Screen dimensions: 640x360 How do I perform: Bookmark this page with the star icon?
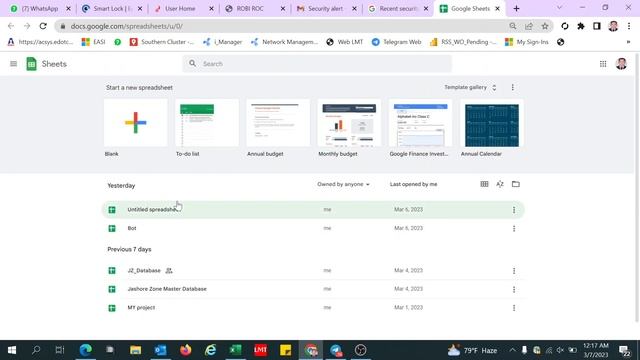(x=545, y=26)
